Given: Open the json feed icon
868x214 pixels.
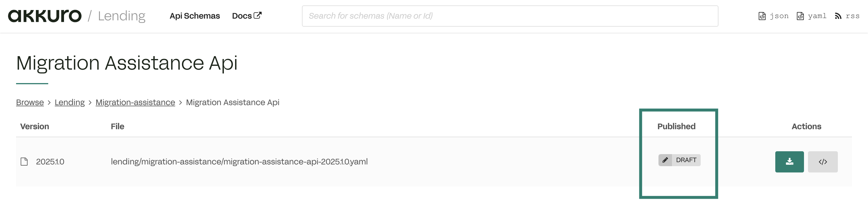Looking at the screenshot, I should [x=762, y=16].
